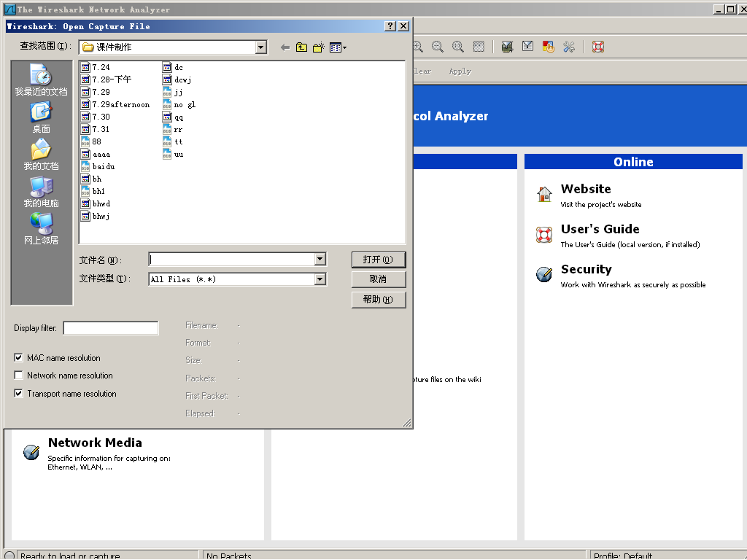Open the Network Media link
This screenshot has height=560, width=747.
pos(95,443)
